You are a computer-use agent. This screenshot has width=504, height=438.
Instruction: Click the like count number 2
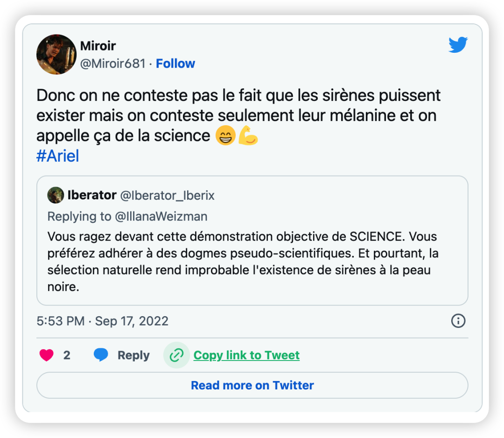[67, 355]
